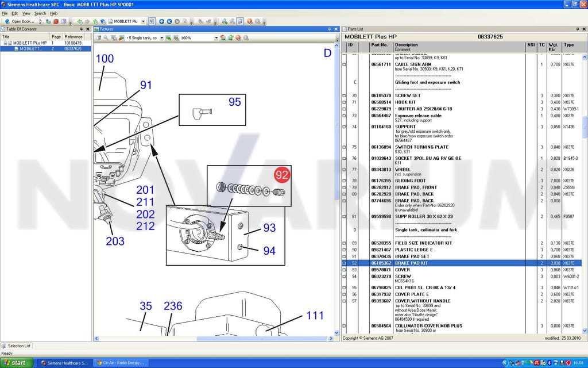Viewport: 588px width, 368px height.
Task: Open the '5 Single tank, co' picture dropdown
Action: point(161,38)
